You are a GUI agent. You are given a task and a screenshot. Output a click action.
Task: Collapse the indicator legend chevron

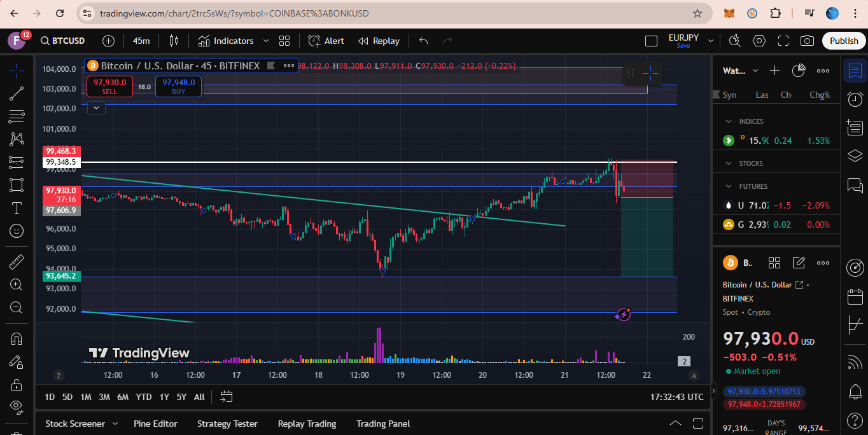96,108
